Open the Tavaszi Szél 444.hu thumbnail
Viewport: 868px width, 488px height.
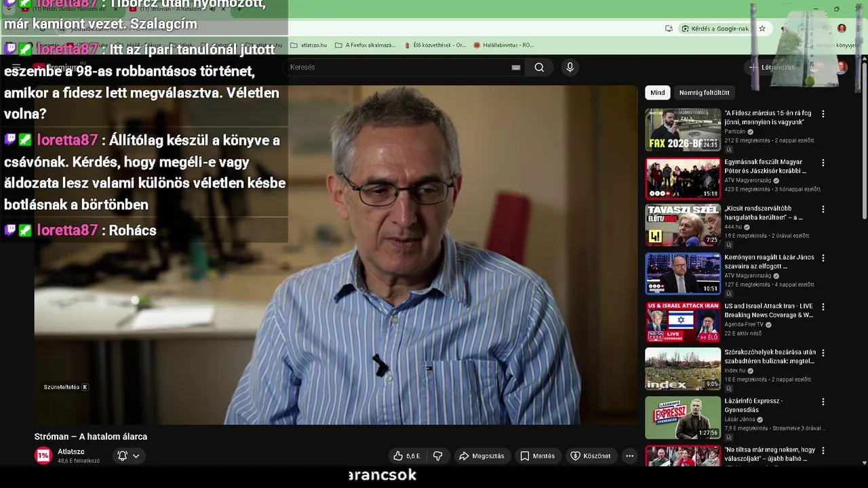point(683,225)
